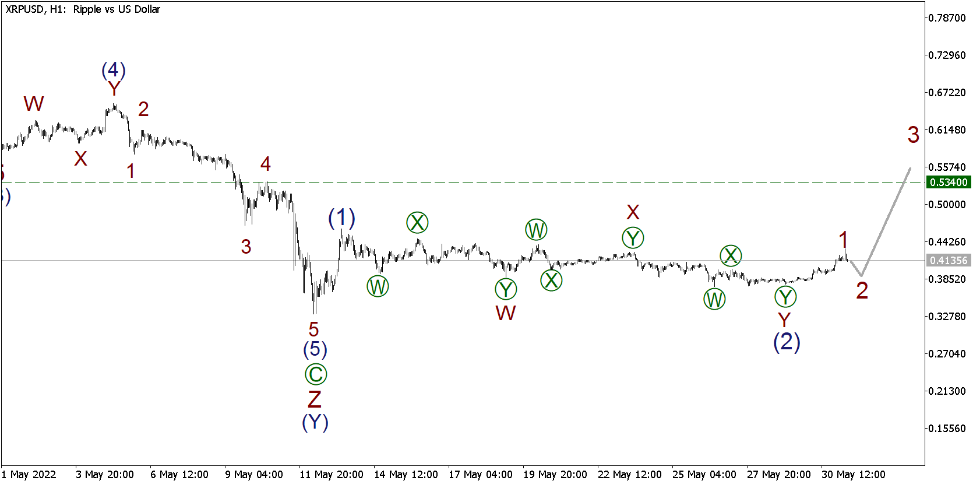This screenshot has height=484, width=980.
Task: Select the gray 0.41356 current price tag
Action: [949, 261]
